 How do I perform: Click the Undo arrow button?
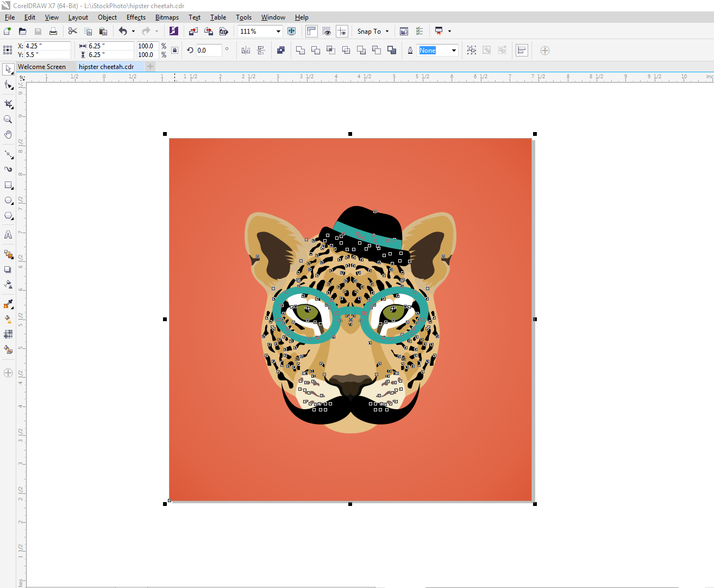(x=123, y=31)
